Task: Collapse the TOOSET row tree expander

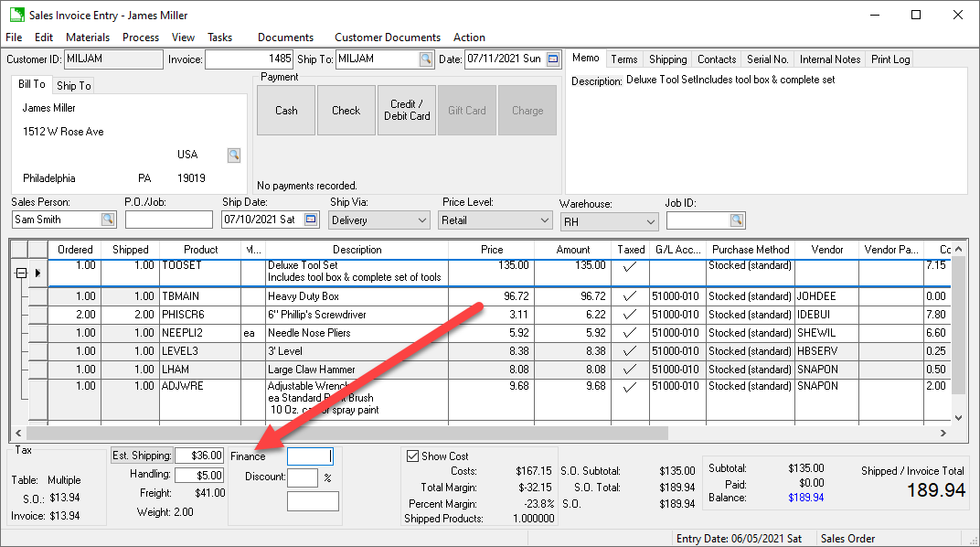Action: click(x=20, y=273)
